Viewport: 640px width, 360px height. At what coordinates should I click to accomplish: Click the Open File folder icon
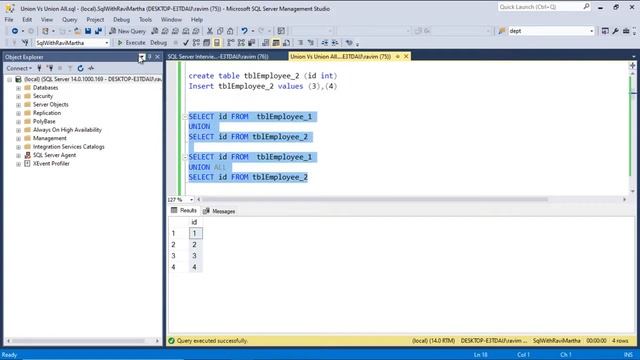click(77, 31)
